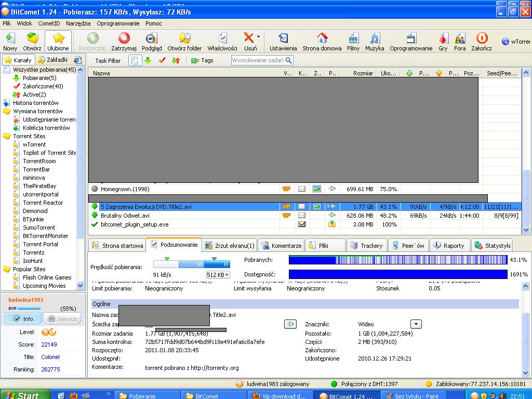
Task: Click the VIP icon on Brutalny Odwet.avi row
Action: point(286,216)
